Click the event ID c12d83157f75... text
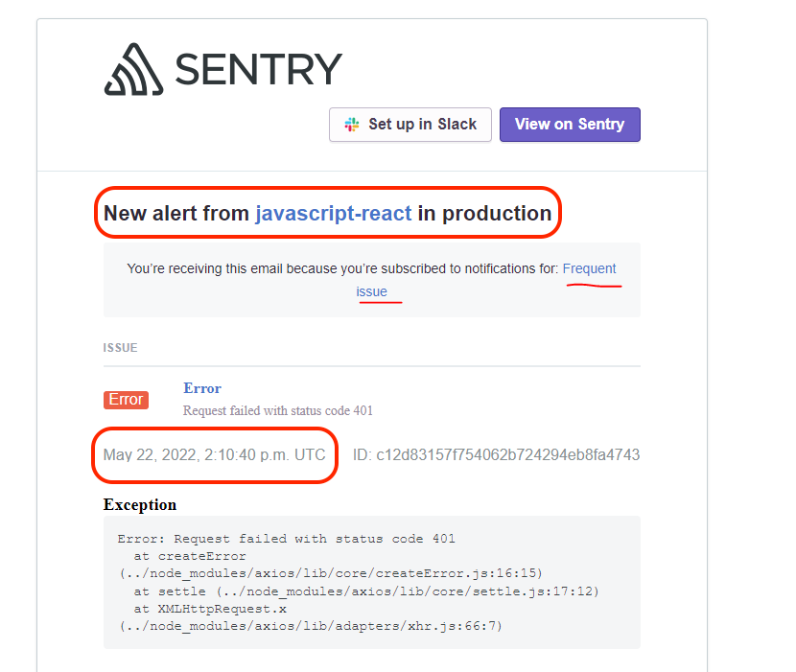 [x=496, y=454]
